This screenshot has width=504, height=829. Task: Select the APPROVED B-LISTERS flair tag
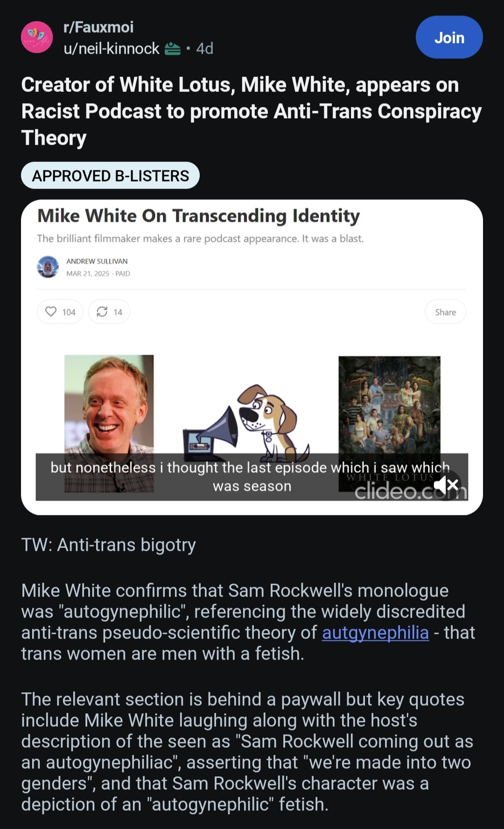pos(110,176)
